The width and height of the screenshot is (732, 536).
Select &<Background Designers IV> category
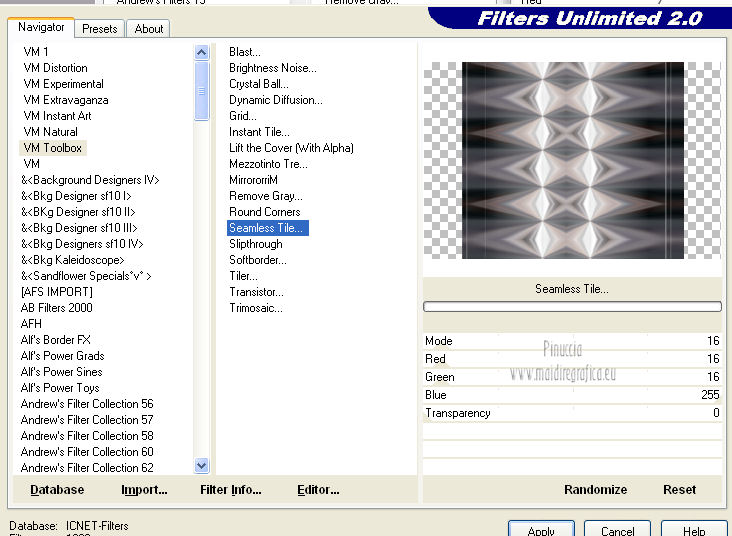pyautogui.click(x=90, y=180)
